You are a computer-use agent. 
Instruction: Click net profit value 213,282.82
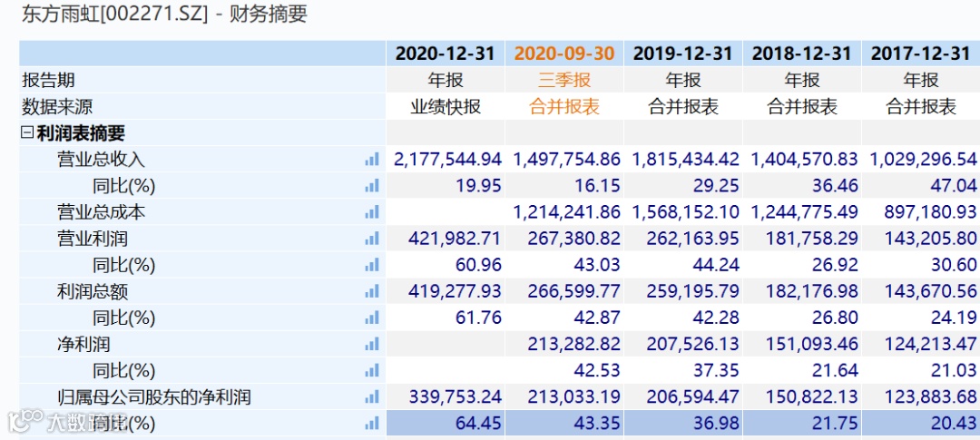[x=573, y=344]
